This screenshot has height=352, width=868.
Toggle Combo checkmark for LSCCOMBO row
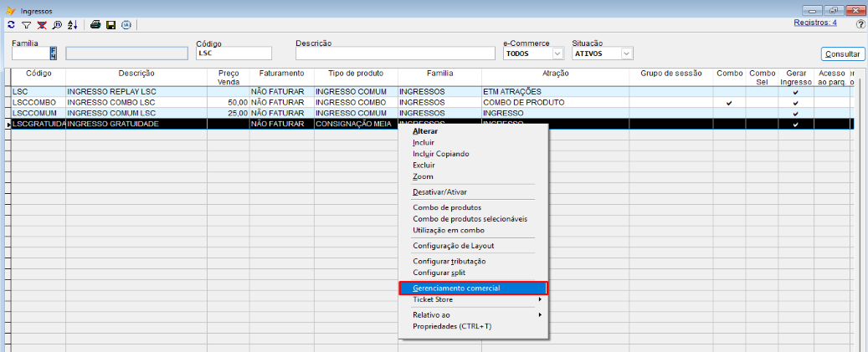(729, 103)
